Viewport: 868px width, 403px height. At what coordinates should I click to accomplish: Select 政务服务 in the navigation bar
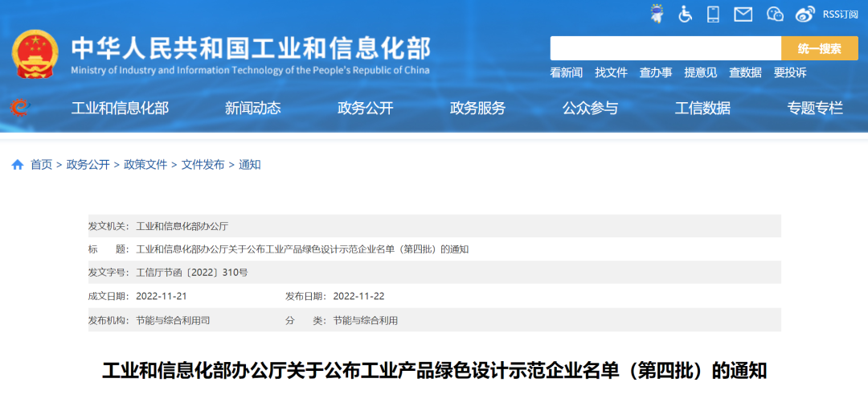coord(477,109)
